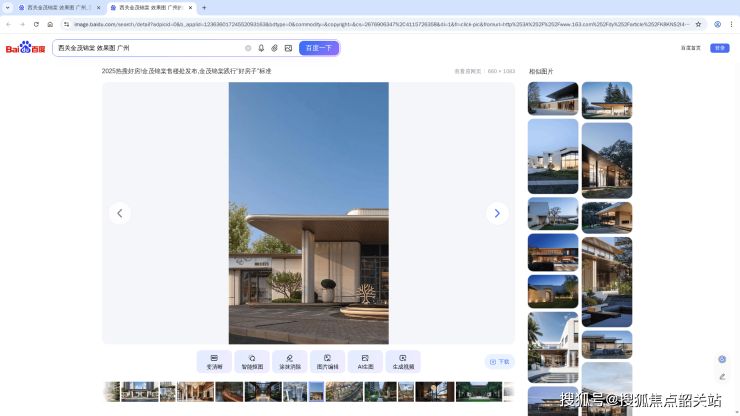Click the browser home button
Screen dimensions: 740x416
click(50, 24)
